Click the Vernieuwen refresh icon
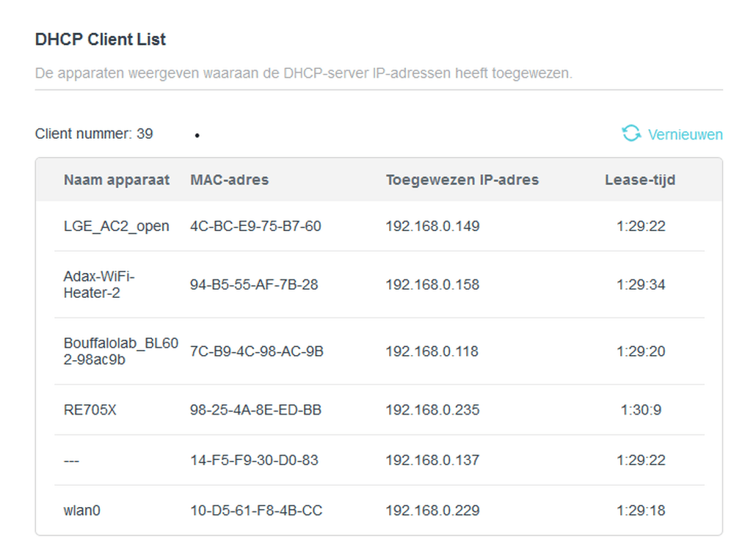The height and width of the screenshot is (540, 756). [x=631, y=133]
